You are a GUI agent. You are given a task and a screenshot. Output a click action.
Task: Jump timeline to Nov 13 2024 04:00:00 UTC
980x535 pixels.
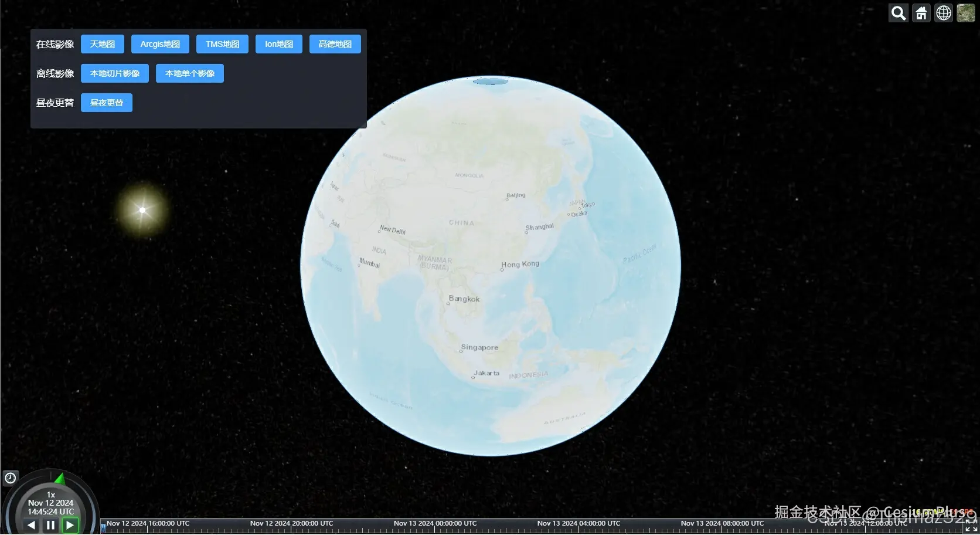(579, 523)
